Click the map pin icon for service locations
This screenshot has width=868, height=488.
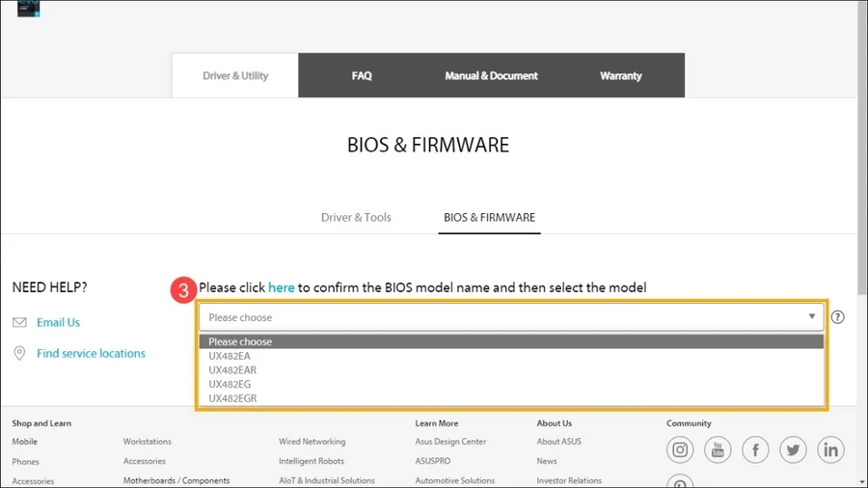pos(19,353)
